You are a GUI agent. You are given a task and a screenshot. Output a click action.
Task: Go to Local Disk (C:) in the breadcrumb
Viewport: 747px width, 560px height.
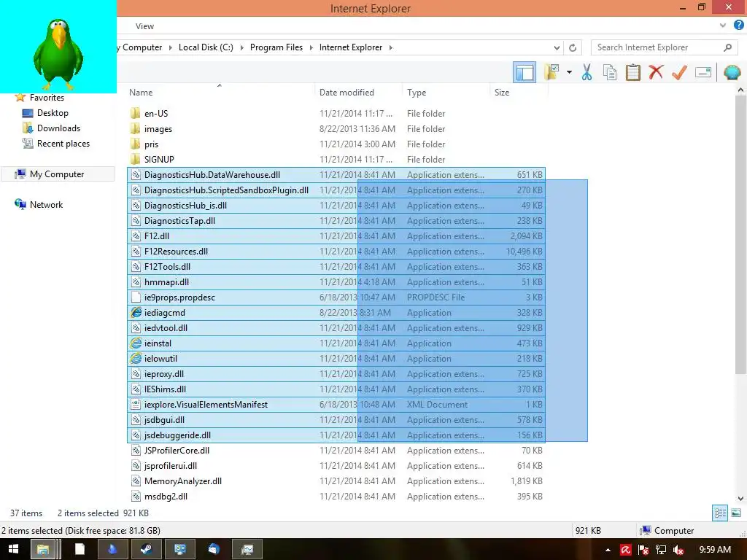pos(206,47)
